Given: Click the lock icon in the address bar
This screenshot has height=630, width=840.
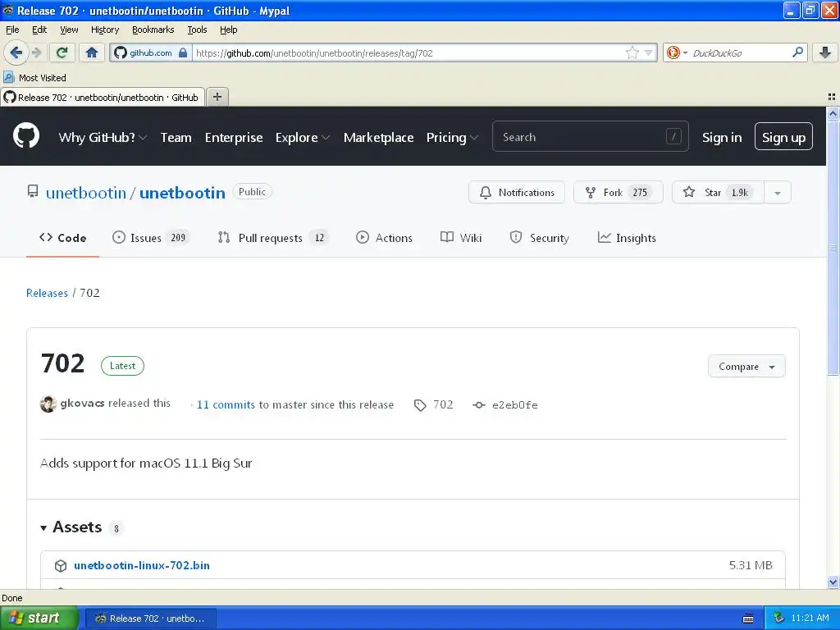Looking at the screenshot, I should click(183, 52).
